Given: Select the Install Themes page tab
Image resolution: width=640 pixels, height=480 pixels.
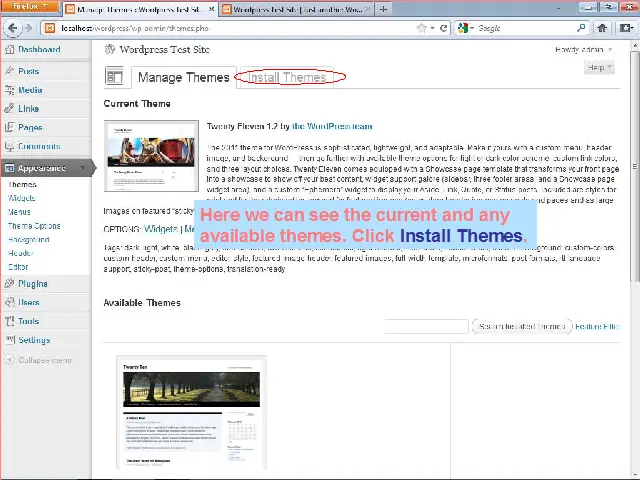Looking at the screenshot, I should point(287,77).
